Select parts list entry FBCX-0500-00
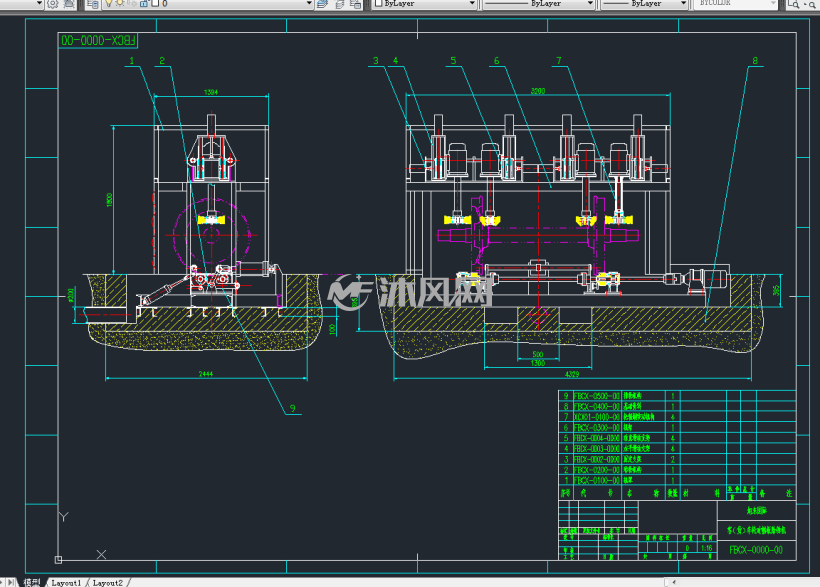820x587 pixels. (x=597, y=396)
